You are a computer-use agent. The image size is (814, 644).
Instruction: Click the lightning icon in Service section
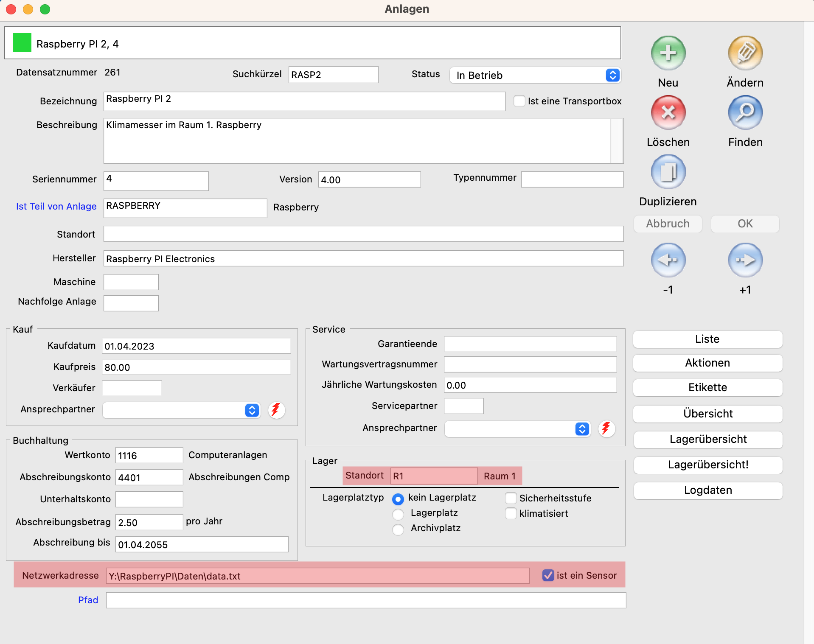(606, 428)
